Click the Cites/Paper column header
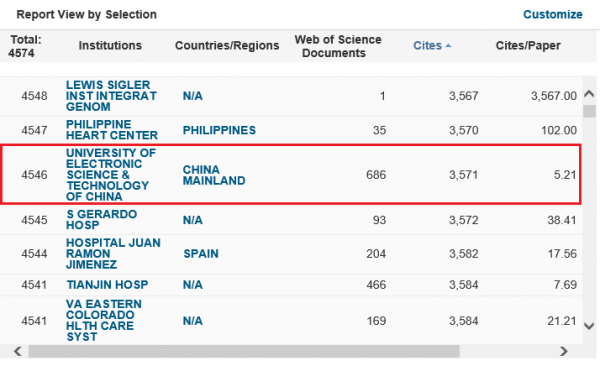Screen dimensions: 600x366 (x=528, y=46)
